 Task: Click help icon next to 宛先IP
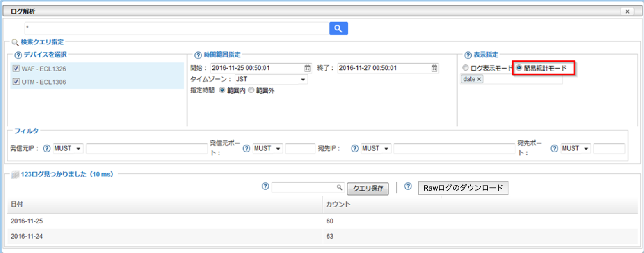pyautogui.click(x=355, y=149)
